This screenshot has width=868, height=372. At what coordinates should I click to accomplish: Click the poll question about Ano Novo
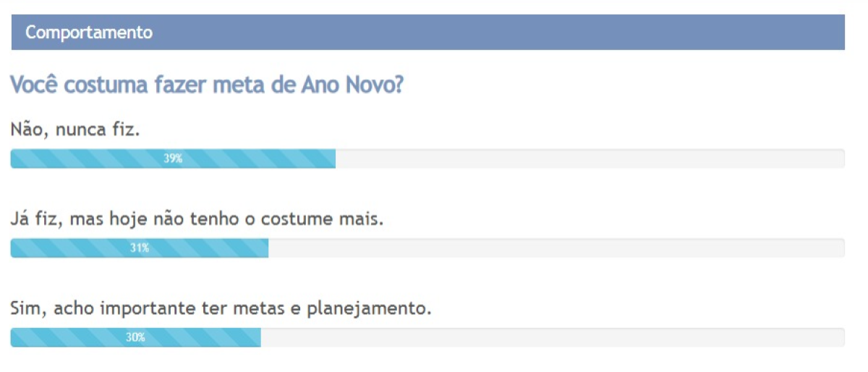click(x=206, y=85)
